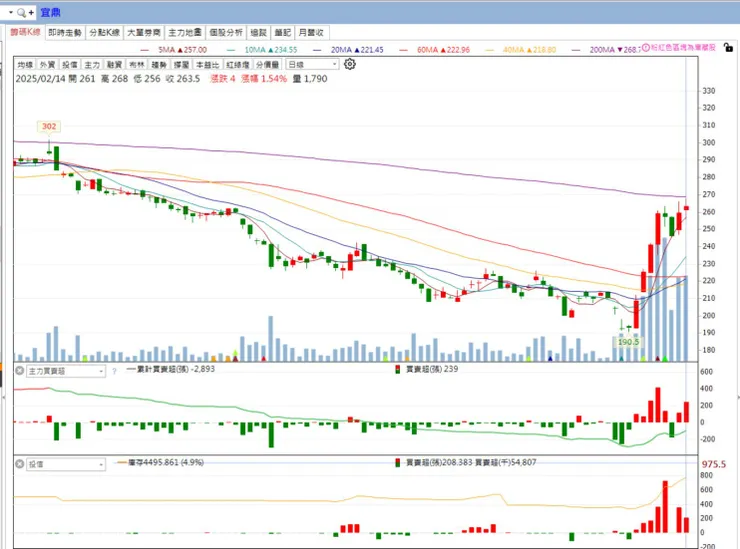The height and width of the screenshot is (549, 740).
Task: Click the 漲幅 1.54% value
Action: (264, 79)
